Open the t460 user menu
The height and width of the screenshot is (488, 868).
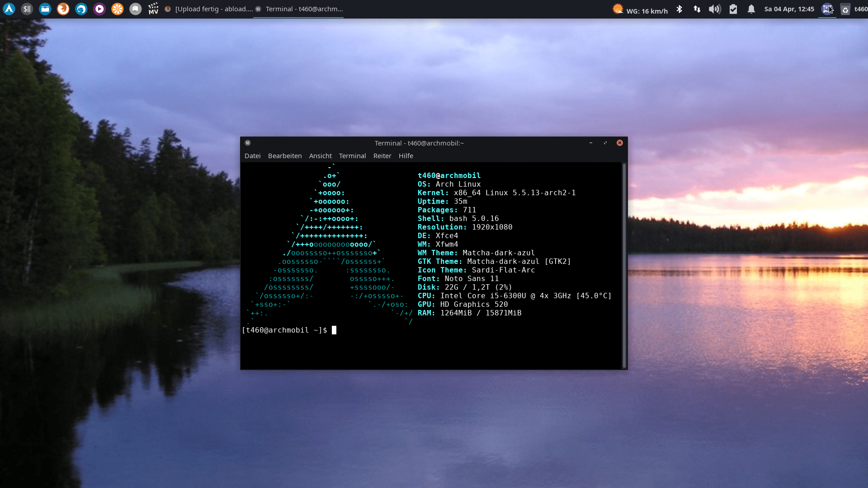[x=861, y=9]
